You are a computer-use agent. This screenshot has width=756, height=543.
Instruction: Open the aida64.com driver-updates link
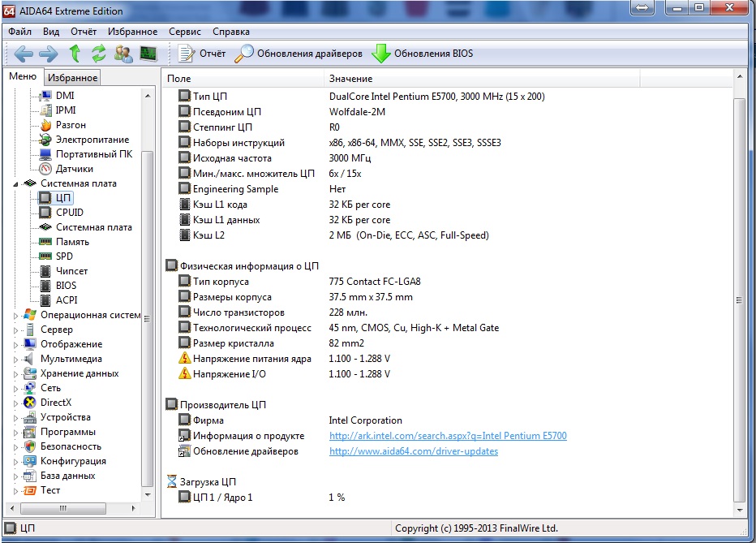414,451
